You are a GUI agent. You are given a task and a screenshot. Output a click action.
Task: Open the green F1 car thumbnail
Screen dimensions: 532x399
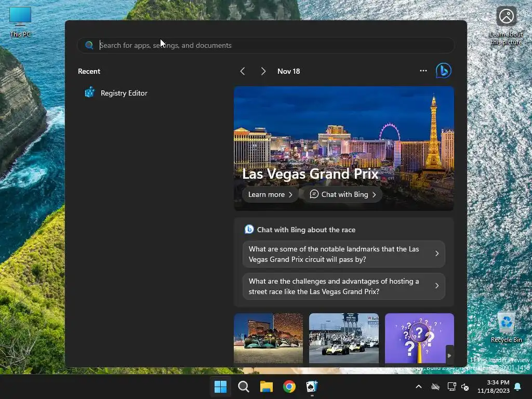269,338
